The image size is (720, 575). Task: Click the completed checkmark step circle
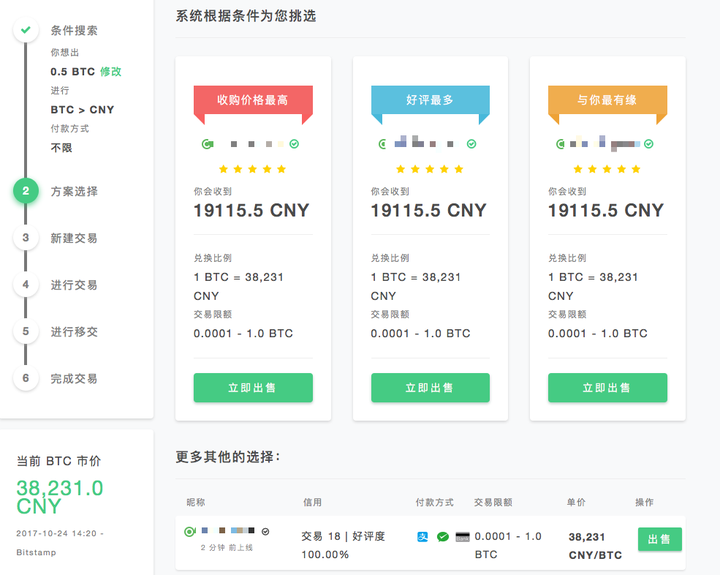pos(26,30)
